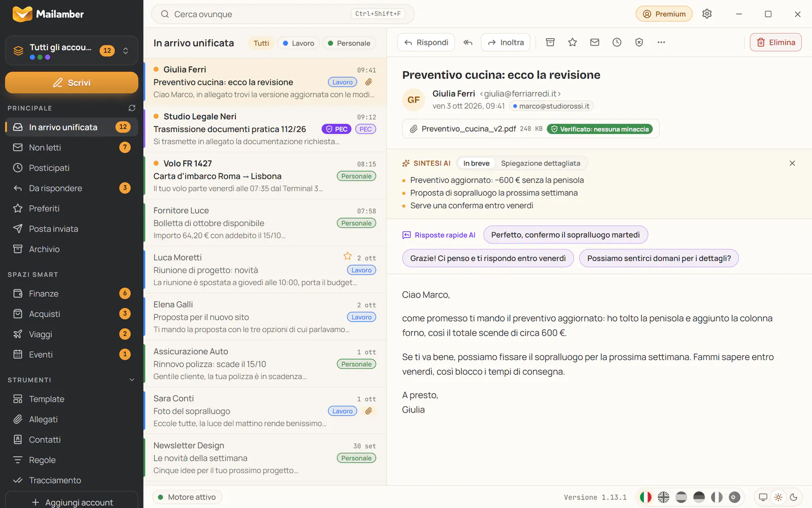Switch to Spiegazione dettagliata tab
Image resolution: width=812 pixels, height=508 pixels.
tap(540, 163)
